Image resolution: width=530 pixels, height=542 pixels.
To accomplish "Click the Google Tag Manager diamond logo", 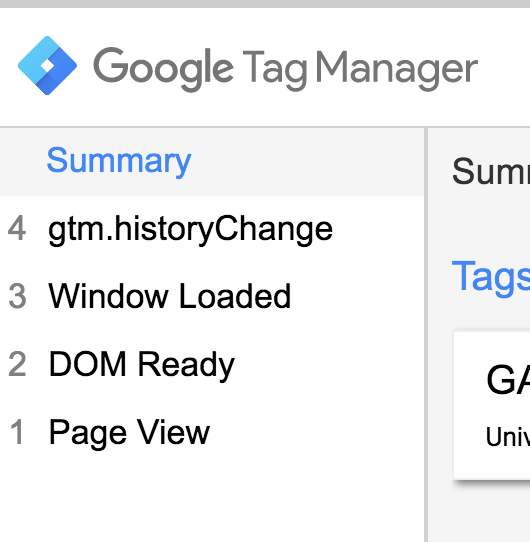I will (x=47, y=65).
